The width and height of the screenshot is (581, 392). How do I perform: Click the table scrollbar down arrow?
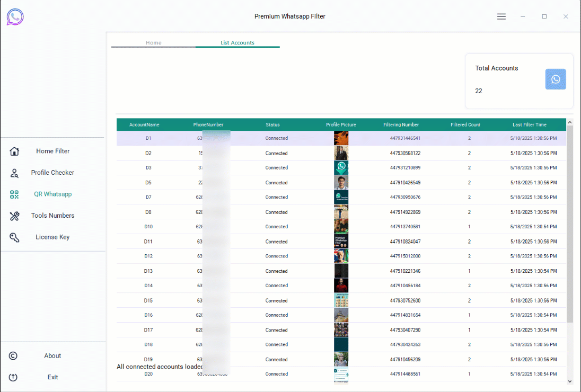(570, 381)
